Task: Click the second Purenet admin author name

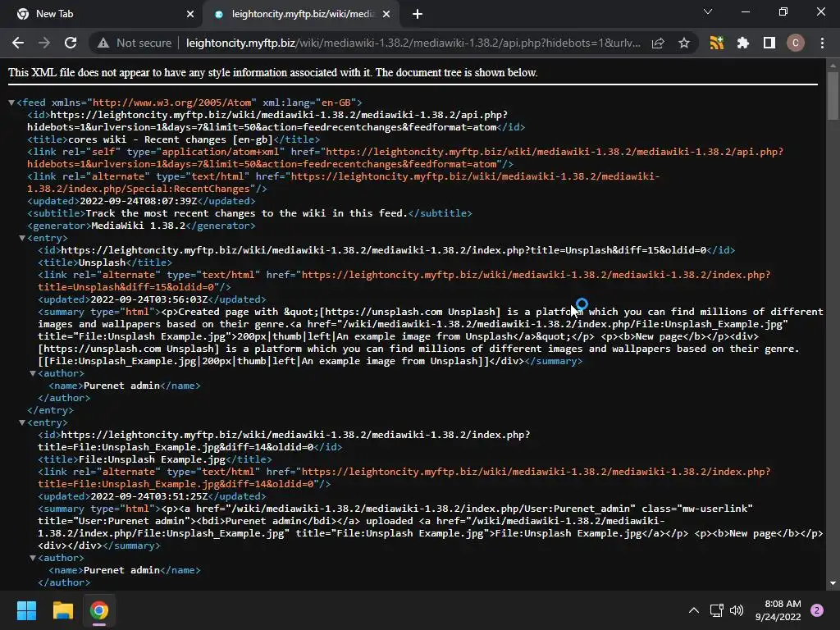Action: tap(121, 571)
